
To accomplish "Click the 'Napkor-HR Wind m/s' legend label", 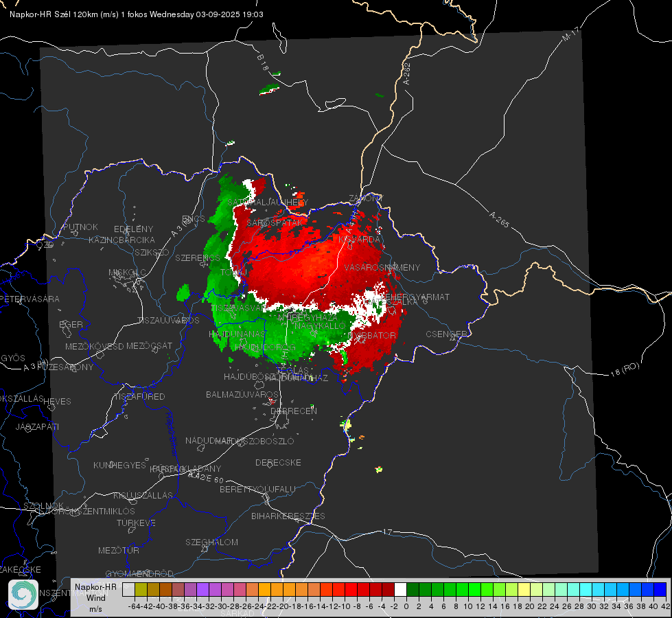I will (x=95, y=597).
